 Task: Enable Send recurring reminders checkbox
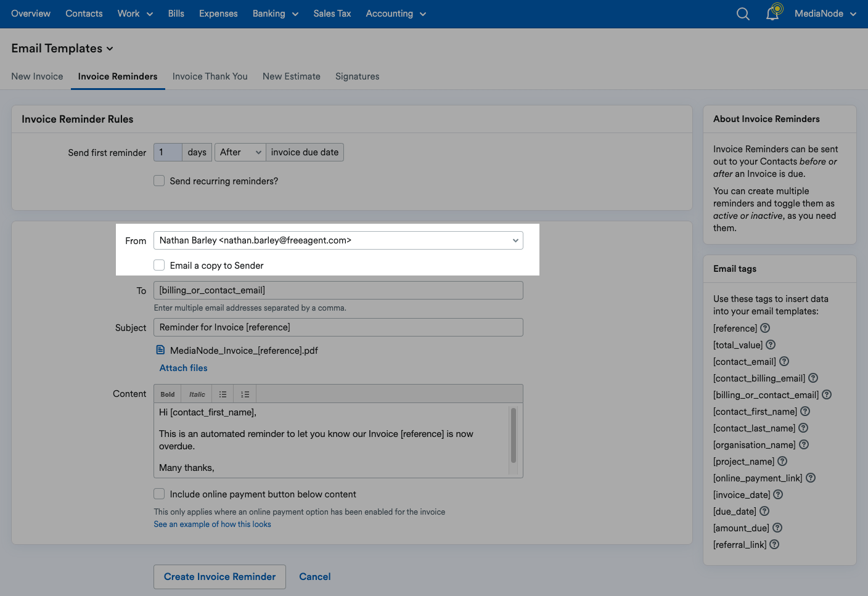[159, 181]
